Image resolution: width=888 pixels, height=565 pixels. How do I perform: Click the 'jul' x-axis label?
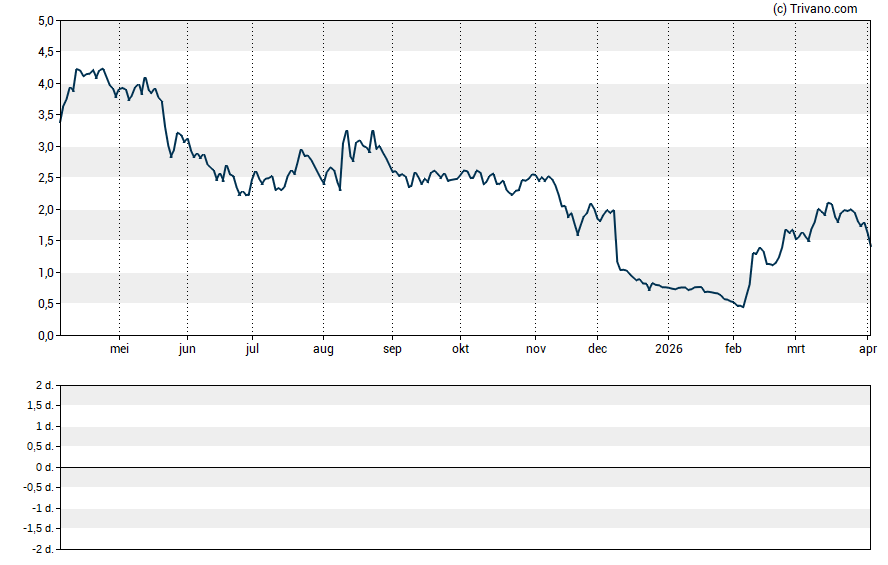[x=252, y=349]
